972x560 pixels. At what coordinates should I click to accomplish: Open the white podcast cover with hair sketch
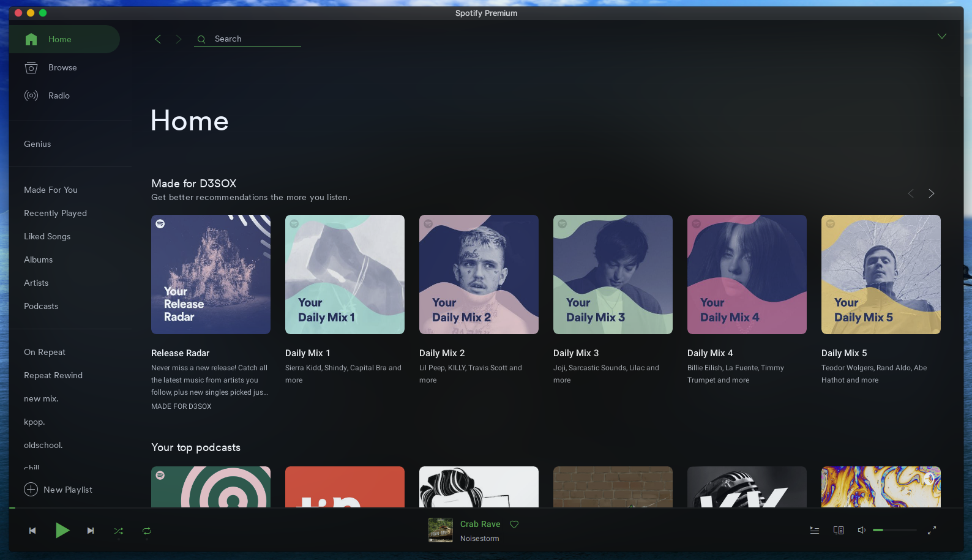point(479,487)
